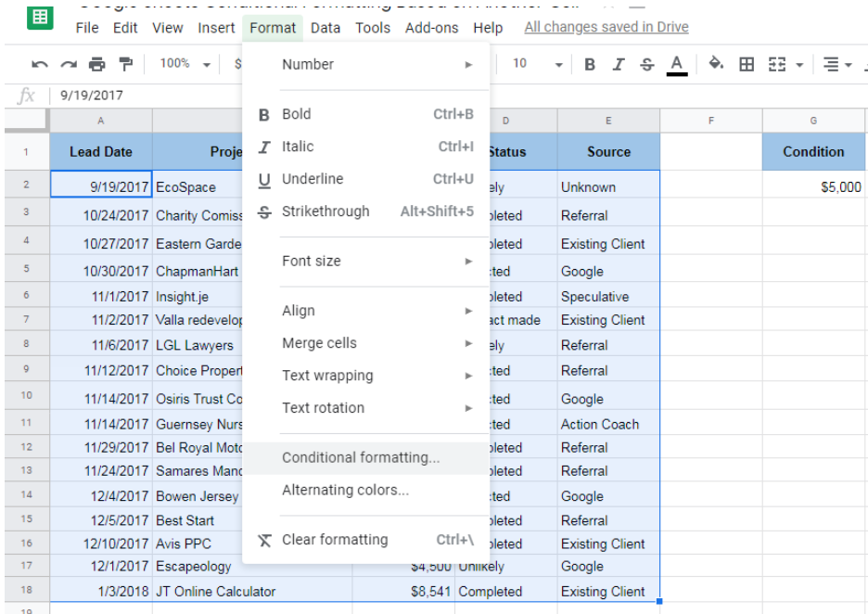This screenshot has width=868, height=614.
Task: Open the Text color picker
Action: coord(675,64)
